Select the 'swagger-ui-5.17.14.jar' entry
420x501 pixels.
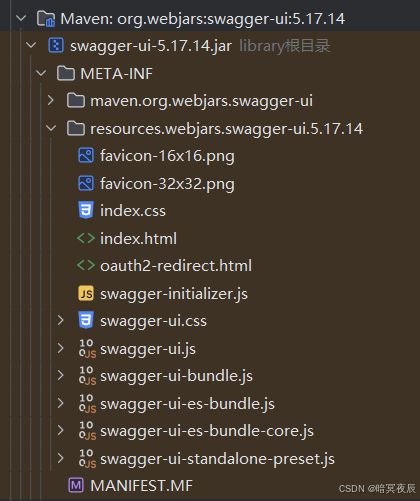coord(151,46)
